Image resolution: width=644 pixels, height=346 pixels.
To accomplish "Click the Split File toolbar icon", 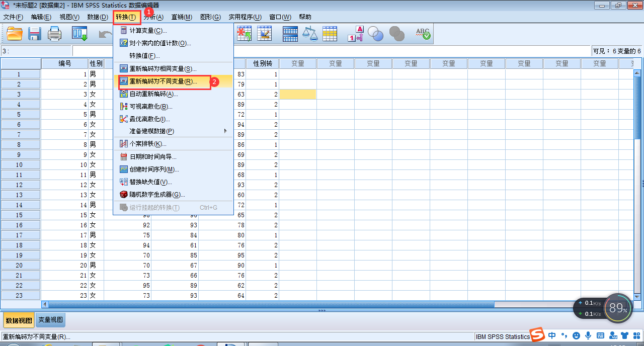I will click(290, 34).
